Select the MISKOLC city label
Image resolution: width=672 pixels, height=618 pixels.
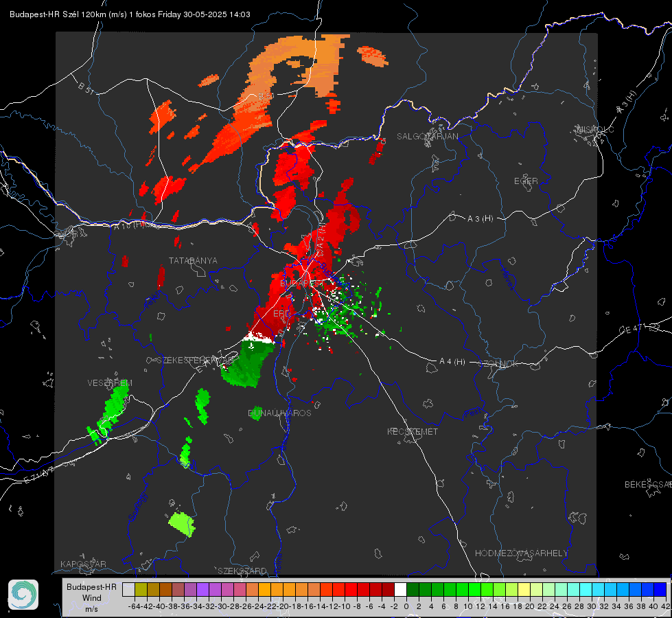[595, 129]
